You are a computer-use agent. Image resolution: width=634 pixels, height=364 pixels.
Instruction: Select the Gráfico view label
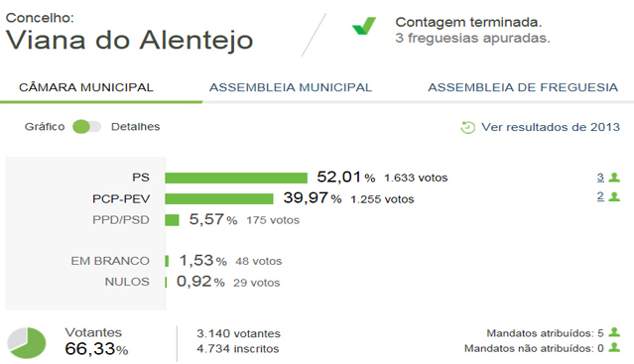pos(45,126)
